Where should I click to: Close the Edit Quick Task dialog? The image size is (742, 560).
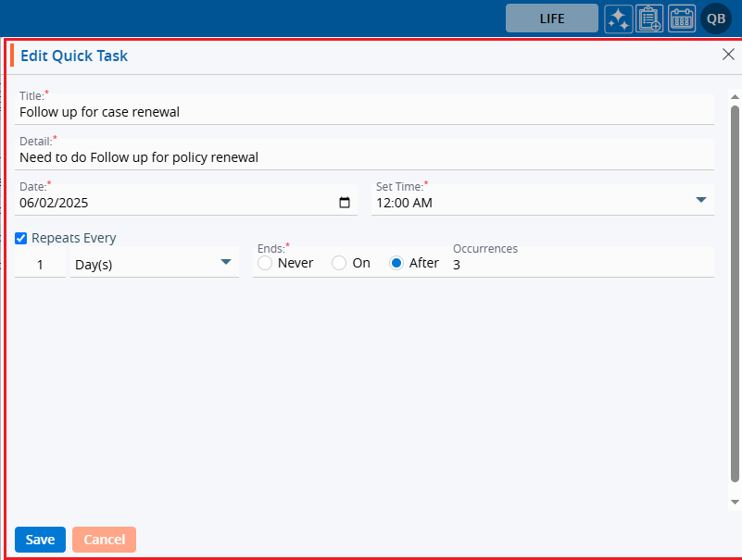(x=728, y=55)
